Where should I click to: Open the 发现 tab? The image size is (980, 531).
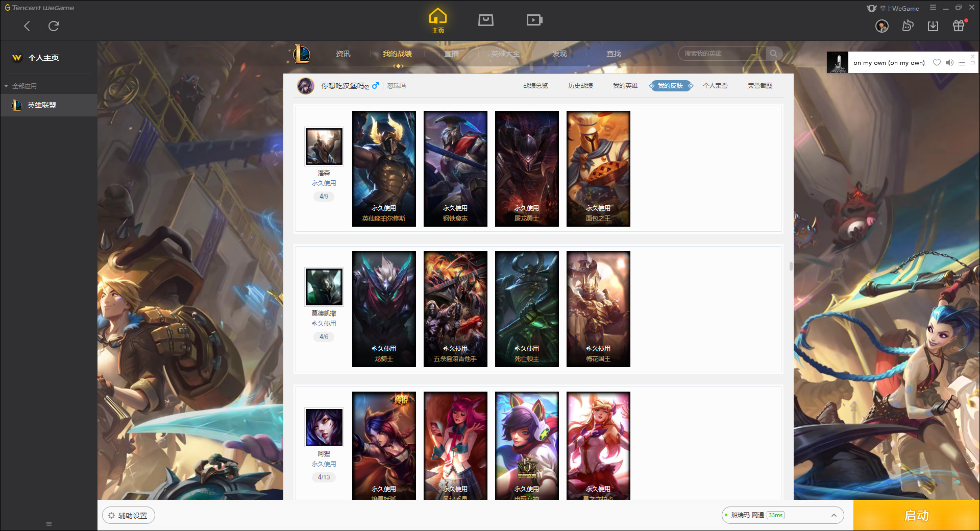(x=559, y=54)
